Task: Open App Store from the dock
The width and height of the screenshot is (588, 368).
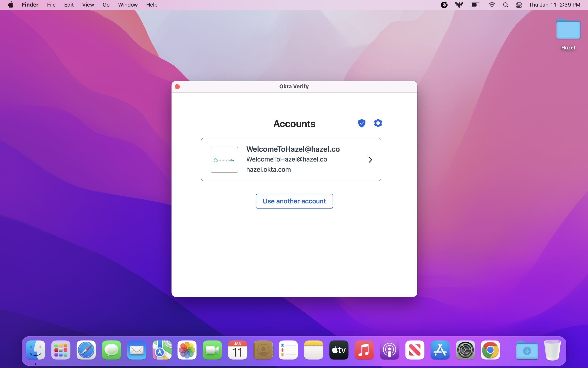Action: pyautogui.click(x=440, y=350)
